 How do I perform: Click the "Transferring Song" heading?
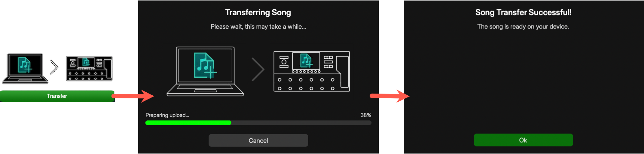pyautogui.click(x=258, y=12)
